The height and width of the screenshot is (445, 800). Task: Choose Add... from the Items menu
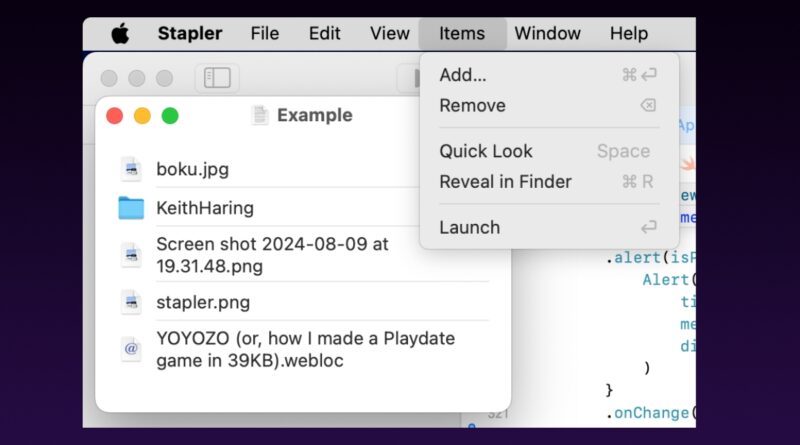coord(463,75)
